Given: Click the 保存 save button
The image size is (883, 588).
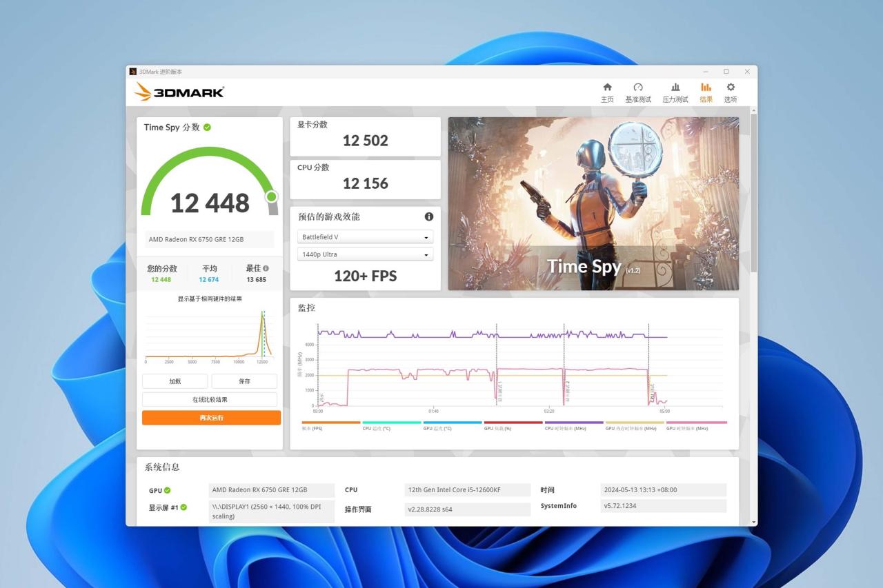Looking at the screenshot, I should point(244,381).
